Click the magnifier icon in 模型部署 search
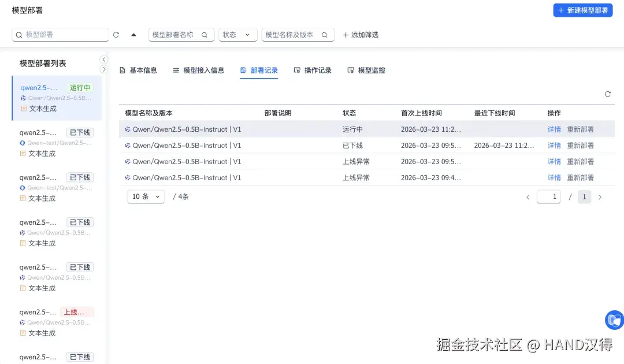This screenshot has height=364, width=624. [x=18, y=35]
